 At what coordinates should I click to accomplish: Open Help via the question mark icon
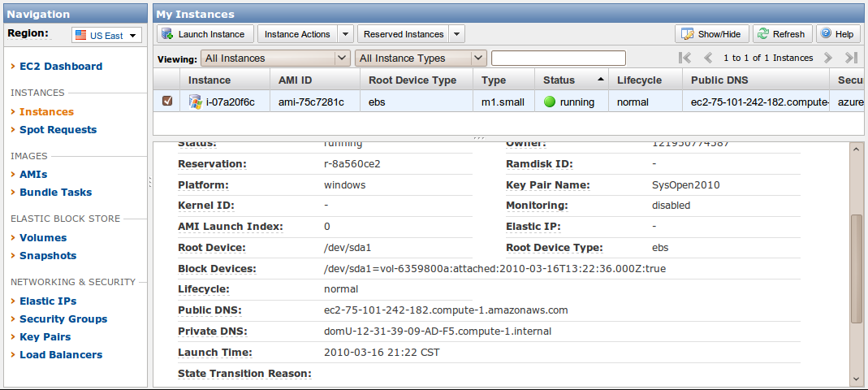826,34
